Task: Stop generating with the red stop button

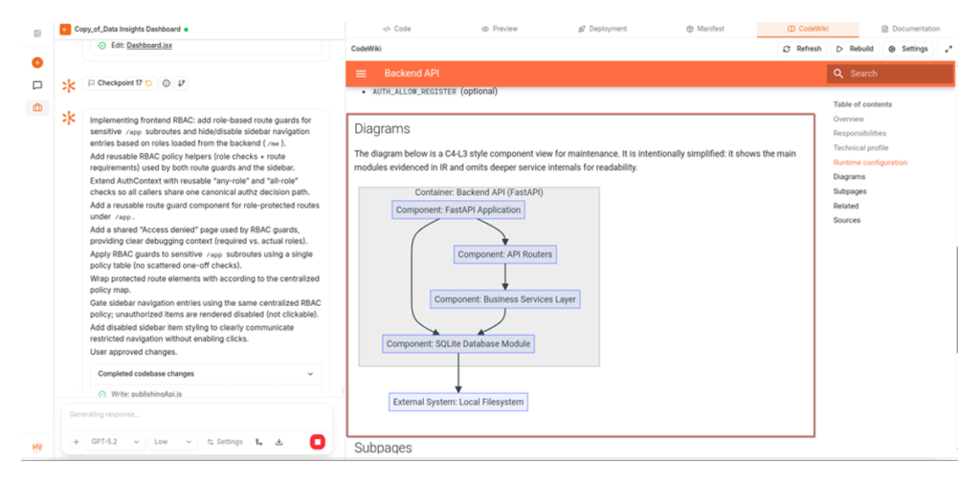Action: pos(318,442)
